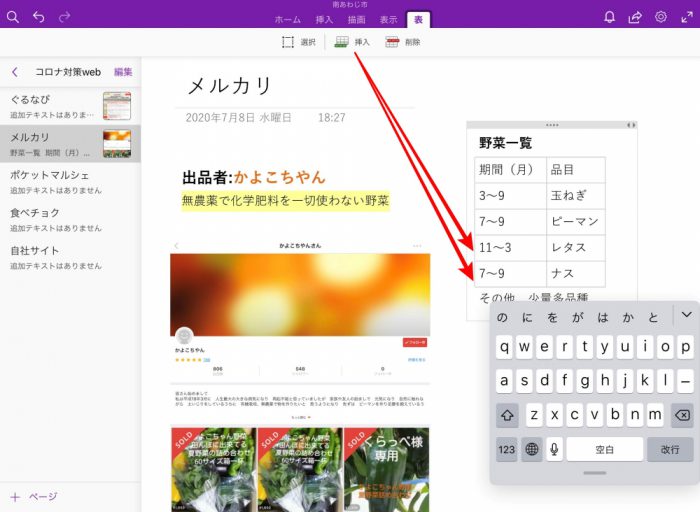The image size is (700, 512).
Task: Tap the を suggestion on the keyboard
Action: [552, 317]
